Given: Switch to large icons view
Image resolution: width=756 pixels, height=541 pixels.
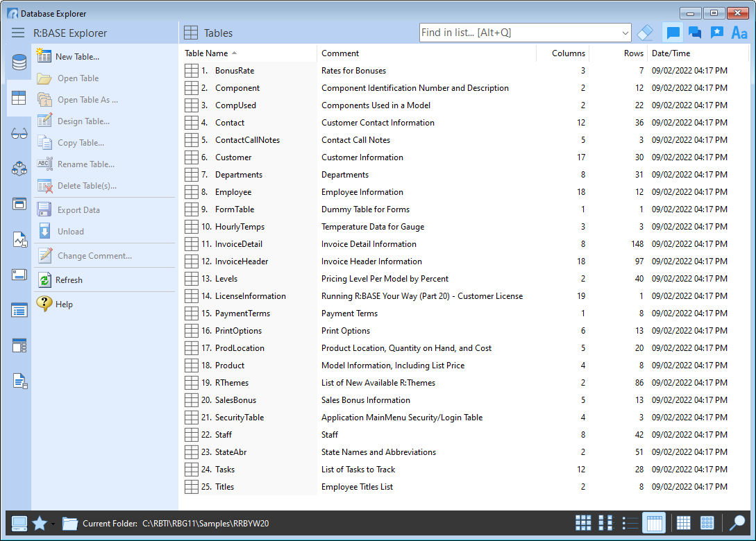Looking at the screenshot, I should pyautogui.click(x=583, y=523).
